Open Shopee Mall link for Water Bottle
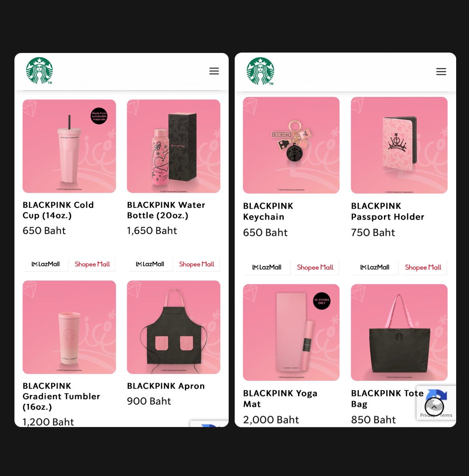Image resolution: width=469 pixels, height=476 pixels. coord(197,264)
